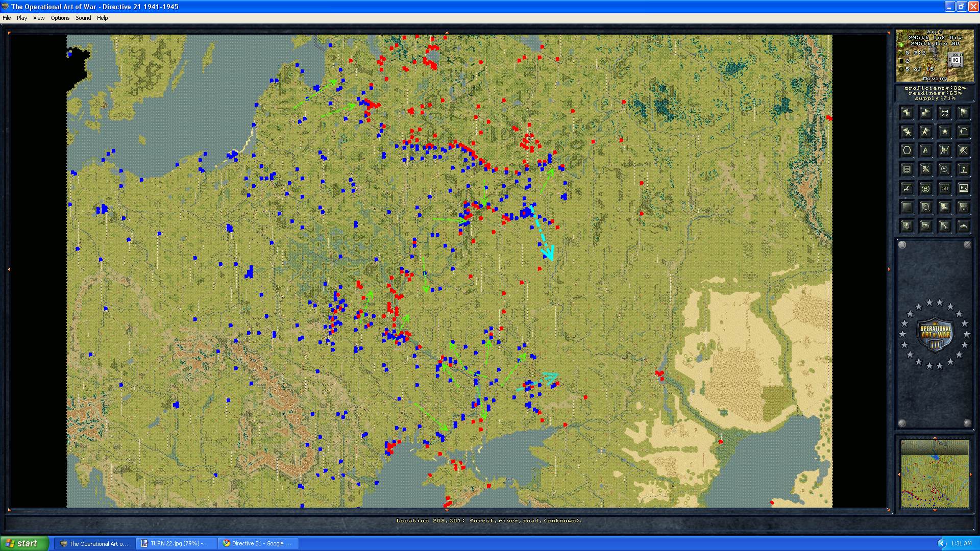Click the weather sun-cloud icon button
This screenshot has width=980, height=551.
pos(944,207)
